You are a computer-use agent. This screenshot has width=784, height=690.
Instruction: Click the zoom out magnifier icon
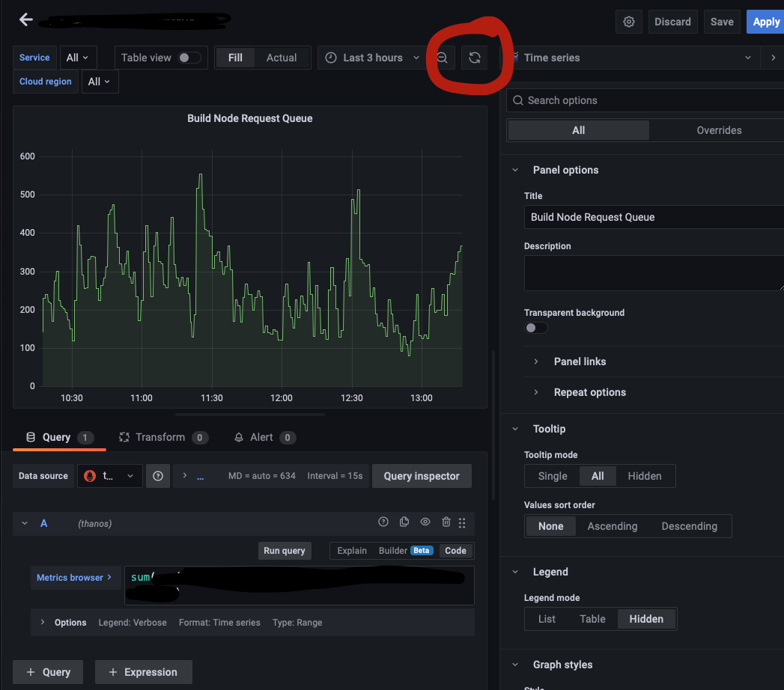coord(442,57)
